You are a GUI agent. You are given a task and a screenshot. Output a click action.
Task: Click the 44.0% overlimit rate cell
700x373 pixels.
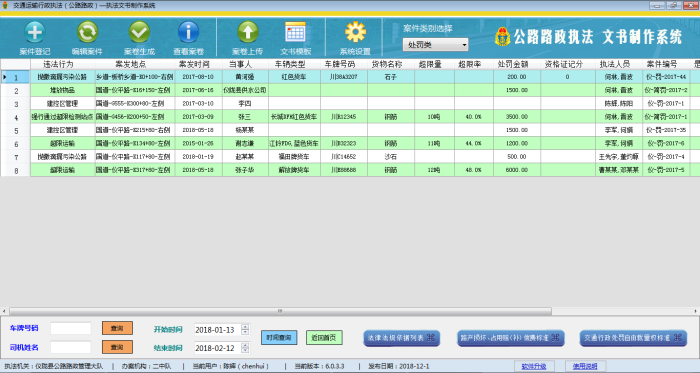click(x=474, y=144)
